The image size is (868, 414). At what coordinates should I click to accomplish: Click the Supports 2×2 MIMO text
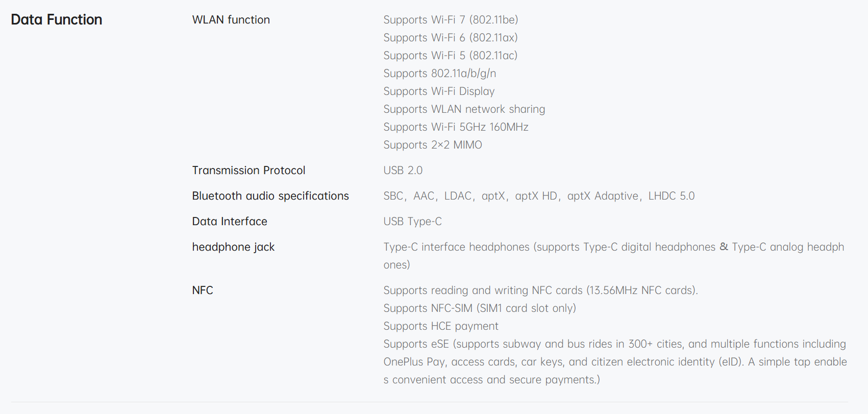(x=432, y=145)
